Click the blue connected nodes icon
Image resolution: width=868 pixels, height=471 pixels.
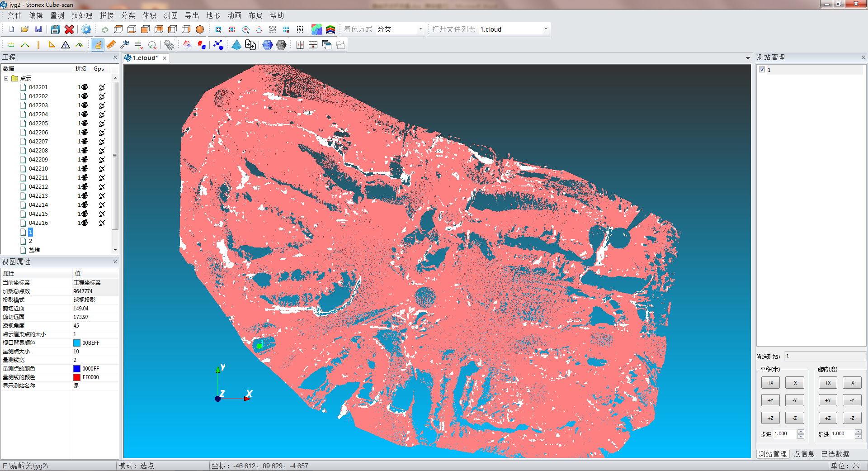tap(218, 45)
